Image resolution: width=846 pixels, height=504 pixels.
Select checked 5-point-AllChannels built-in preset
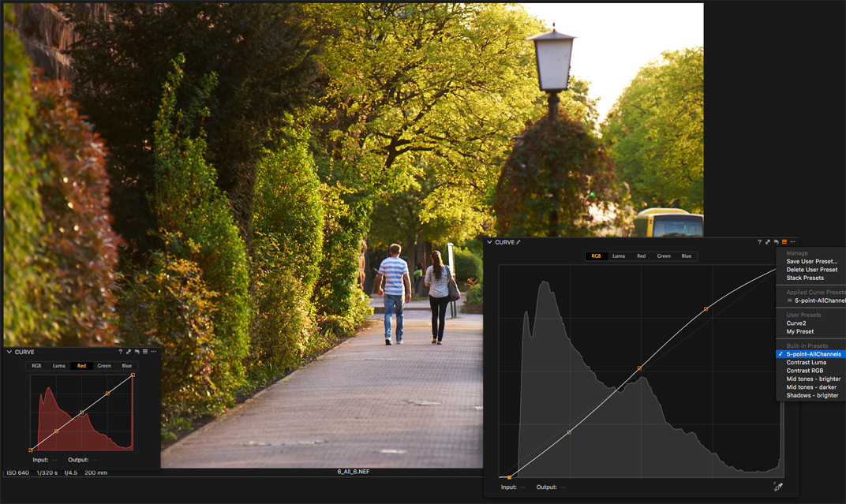(811, 354)
